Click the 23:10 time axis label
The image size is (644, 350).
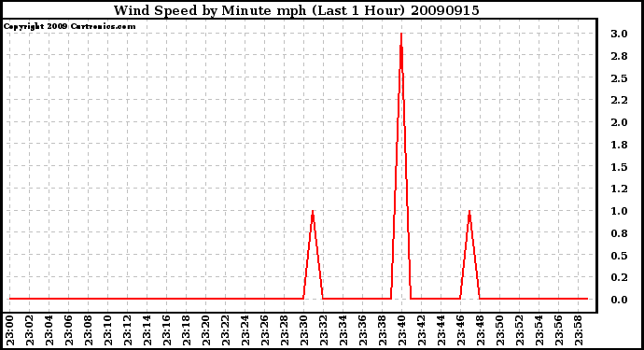pyautogui.click(x=107, y=330)
